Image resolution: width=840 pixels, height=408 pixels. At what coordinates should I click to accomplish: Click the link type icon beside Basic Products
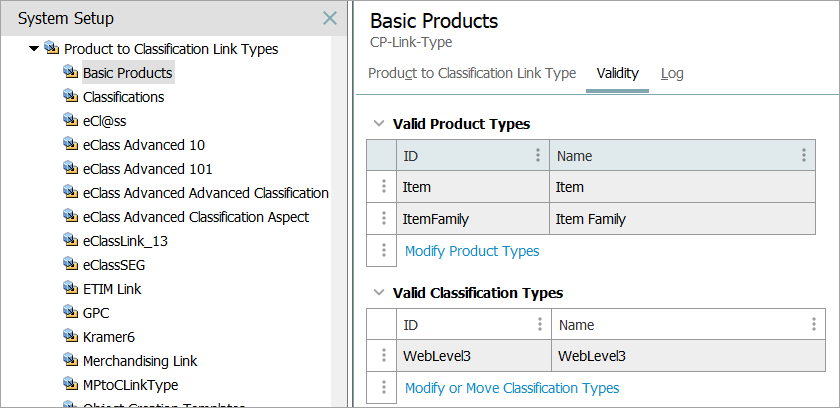71,72
